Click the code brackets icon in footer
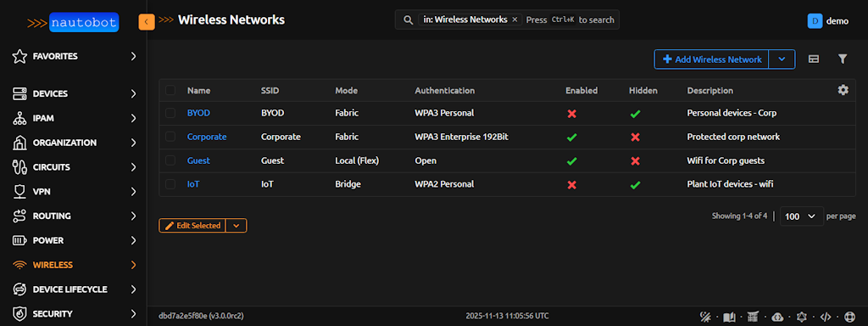The width and height of the screenshot is (868, 326). (x=826, y=318)
